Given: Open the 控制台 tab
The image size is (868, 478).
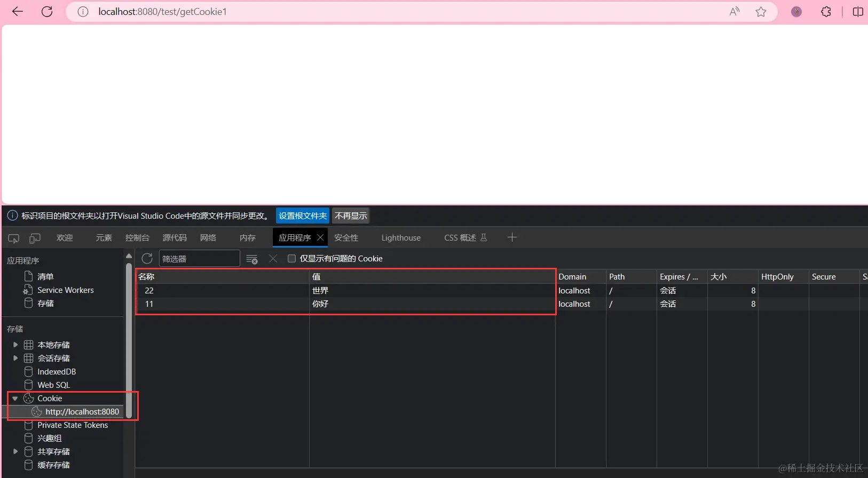Looking at the screenshot, I should click(137, 238).
